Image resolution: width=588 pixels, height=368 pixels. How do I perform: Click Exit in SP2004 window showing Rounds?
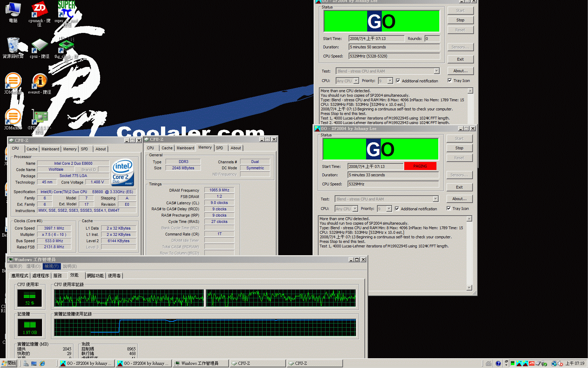point(460,59)
